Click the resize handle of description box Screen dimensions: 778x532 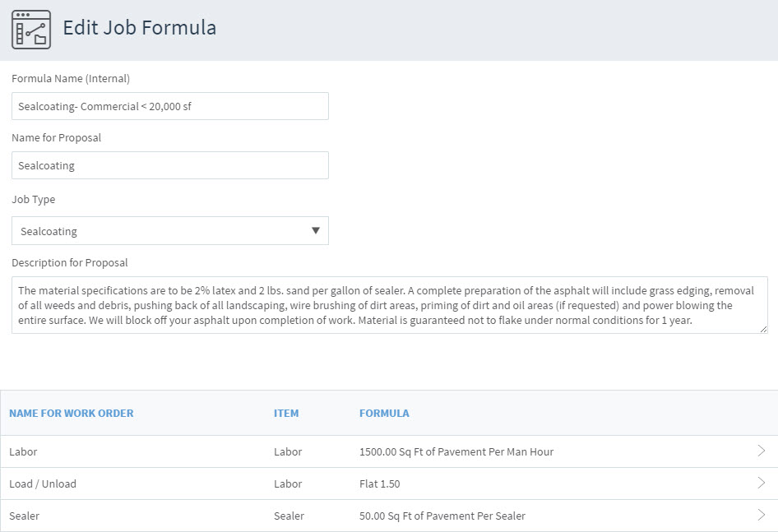tap(764, 329)
